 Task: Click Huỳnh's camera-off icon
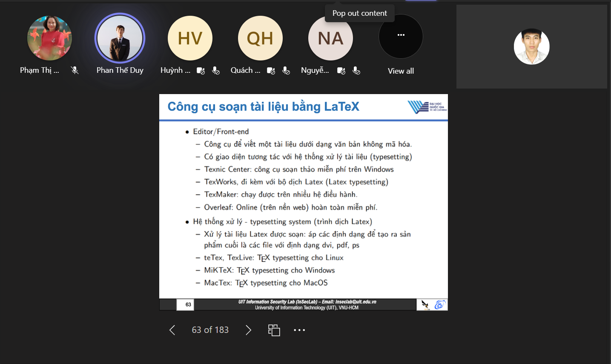coord(201,71)
